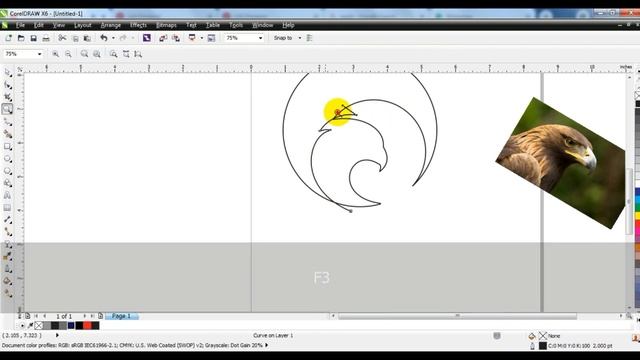Click the Open file icon

(21, 38)
